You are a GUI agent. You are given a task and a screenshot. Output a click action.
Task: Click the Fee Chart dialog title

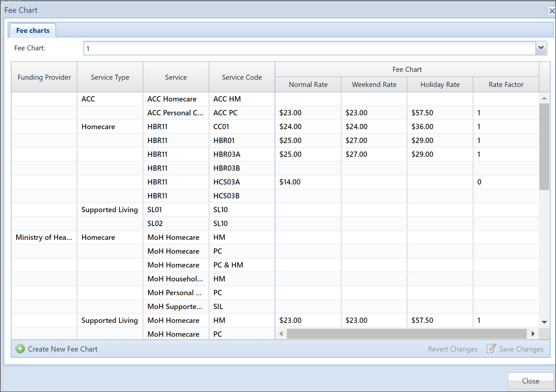click(21, 10)
